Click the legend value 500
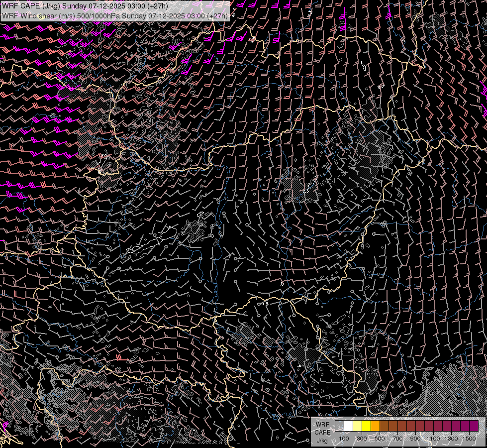 click(380, 439)
